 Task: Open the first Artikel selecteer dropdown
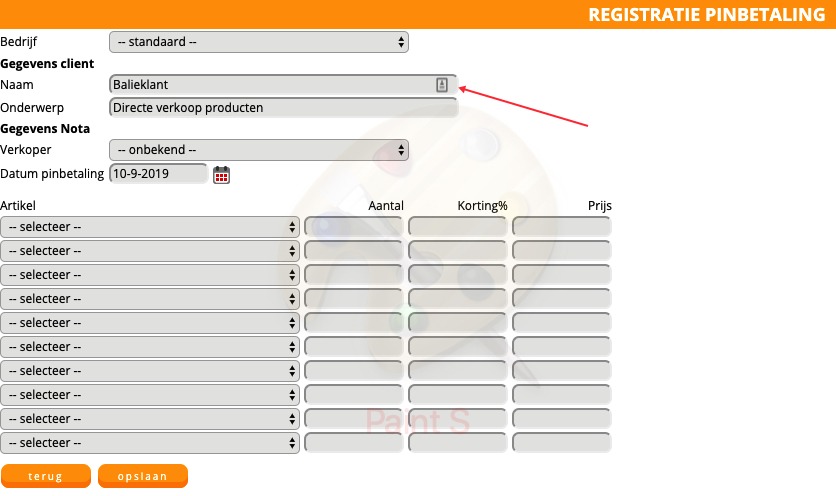pos(150,227)
